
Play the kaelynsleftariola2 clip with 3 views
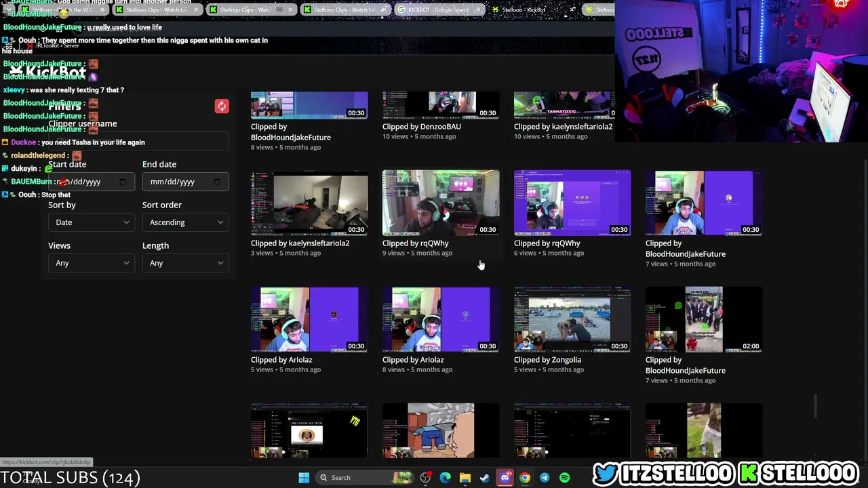(309, 203)
